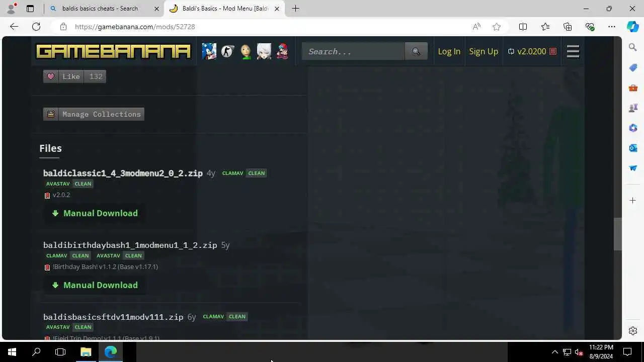Open the Shopping tag icon in Edge sidebar
The width and height of the screenshot is (644, 362).
[x=633, y=68]
